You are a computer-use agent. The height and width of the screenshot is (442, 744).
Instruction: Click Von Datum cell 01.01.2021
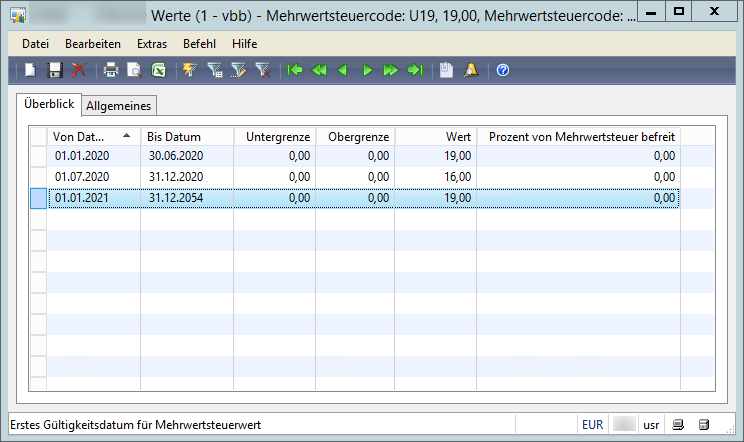pos(93,198)
